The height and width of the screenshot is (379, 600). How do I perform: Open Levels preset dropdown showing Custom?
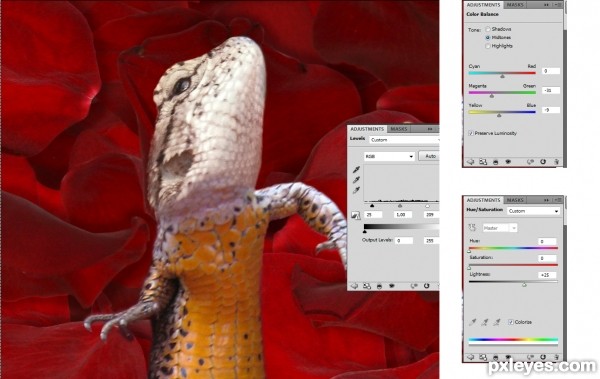click(404, 140)
